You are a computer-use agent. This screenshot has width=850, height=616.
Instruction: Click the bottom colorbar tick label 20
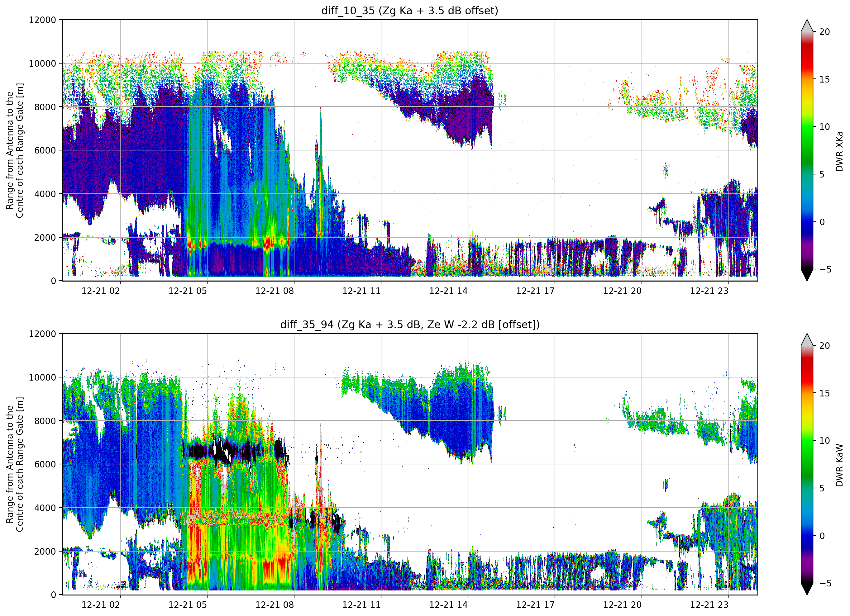pos(824,345)
